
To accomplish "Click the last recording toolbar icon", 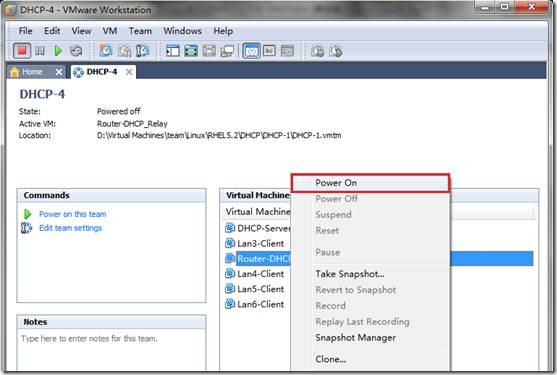I will click(x=336, y=51).
